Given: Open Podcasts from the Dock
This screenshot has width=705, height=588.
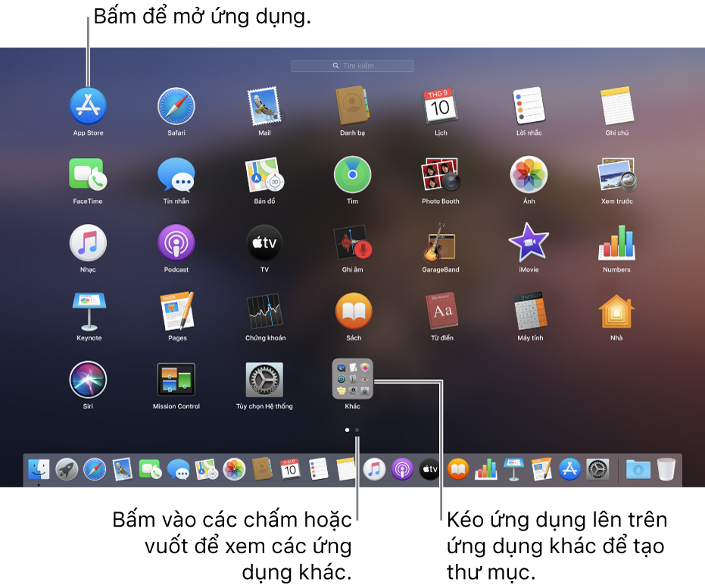Looking at the screenshot, I should point(402,469).
